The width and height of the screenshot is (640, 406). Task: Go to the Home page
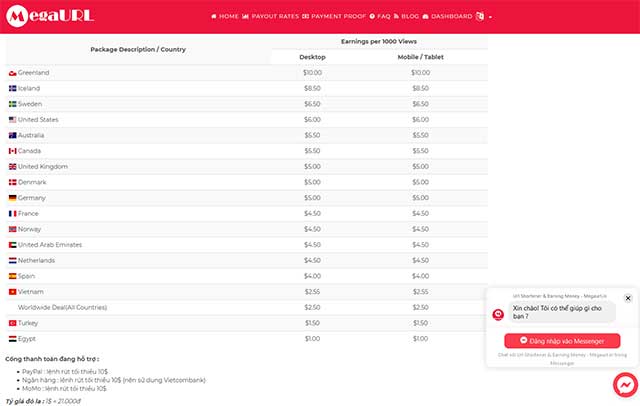point(225,17)
